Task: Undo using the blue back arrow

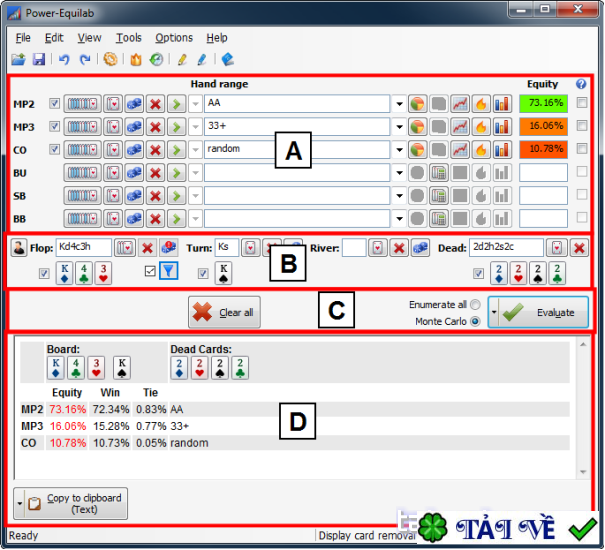Action: (64, 59)
